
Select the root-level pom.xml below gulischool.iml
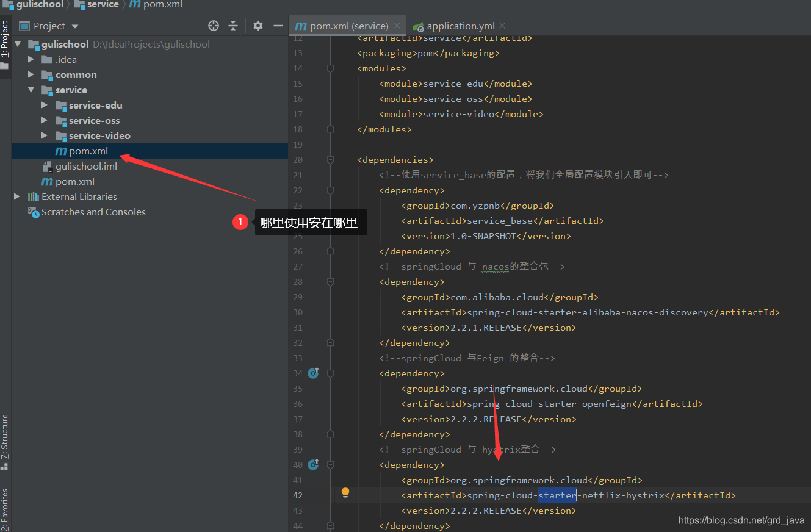(74, 181)
